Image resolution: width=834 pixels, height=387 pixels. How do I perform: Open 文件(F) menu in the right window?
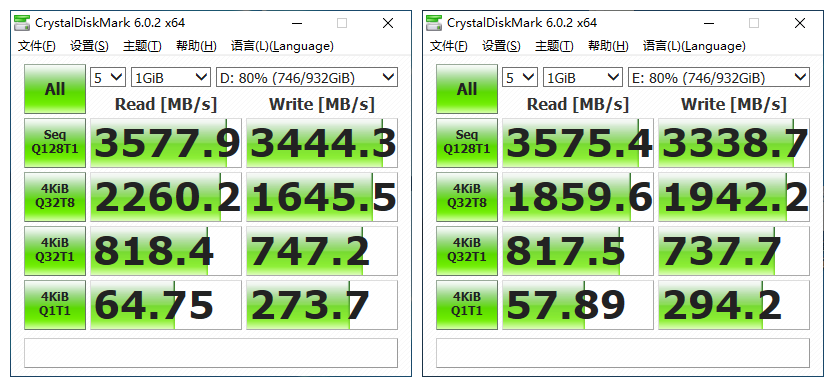pyautogui.click(x=449, y=46)
